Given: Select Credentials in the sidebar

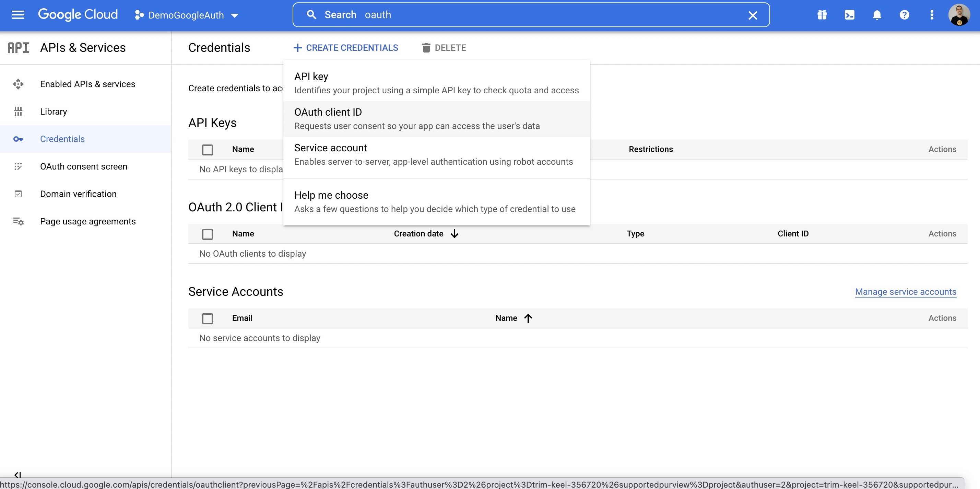Looking at the screenshot, I should (62, 139).
